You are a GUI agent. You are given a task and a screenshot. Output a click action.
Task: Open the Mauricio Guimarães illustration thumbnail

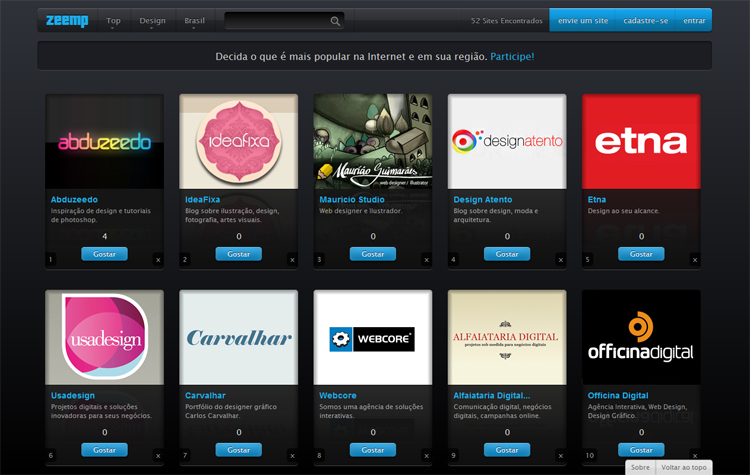[x=373, y=142]
